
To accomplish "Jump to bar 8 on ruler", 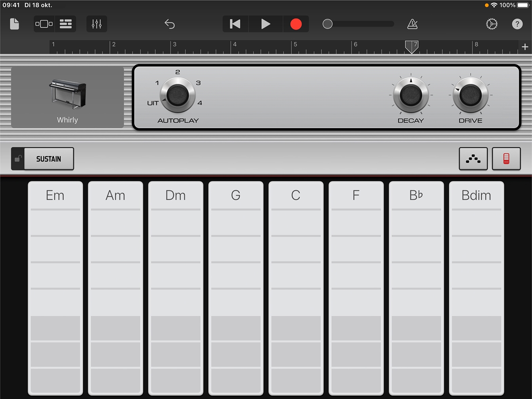I will tap(476, 44).
